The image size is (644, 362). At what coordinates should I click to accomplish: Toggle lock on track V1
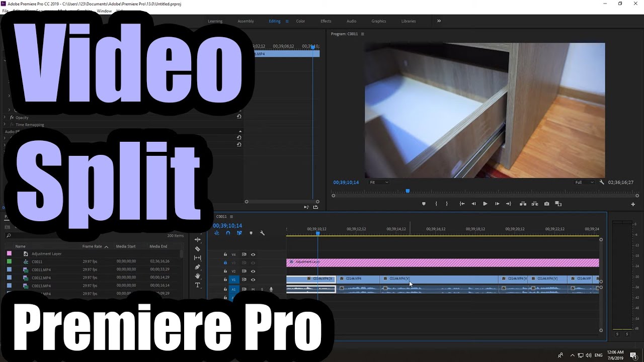pyautogui.click(x=225, y=280)
